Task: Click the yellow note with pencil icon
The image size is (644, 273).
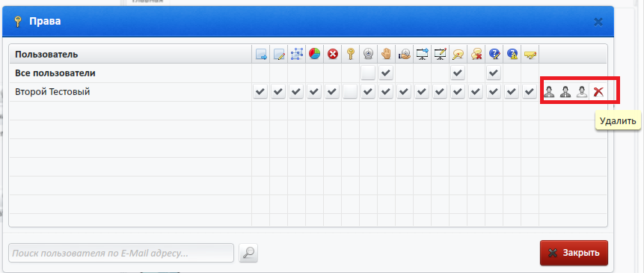Action: 530,54
